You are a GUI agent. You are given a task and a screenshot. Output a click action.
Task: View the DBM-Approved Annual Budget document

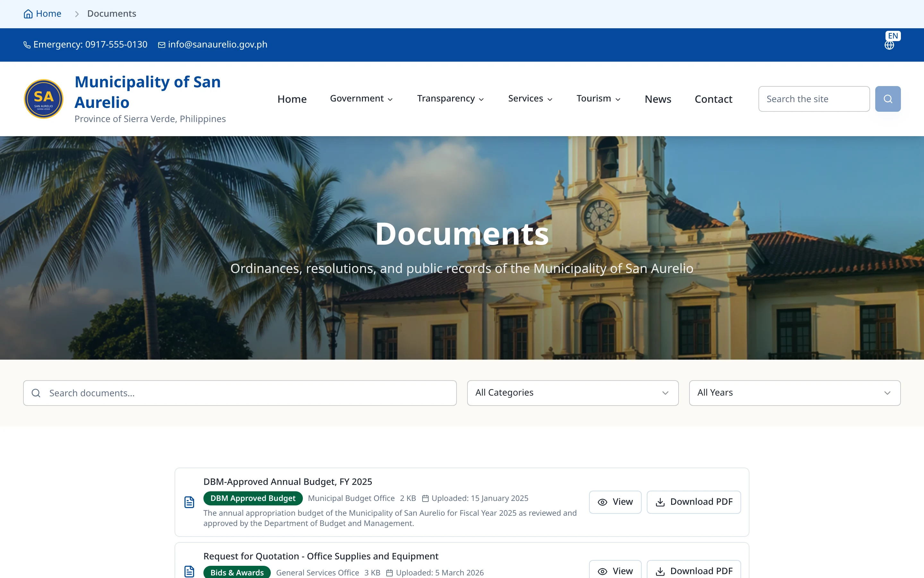tap(615, 502)
